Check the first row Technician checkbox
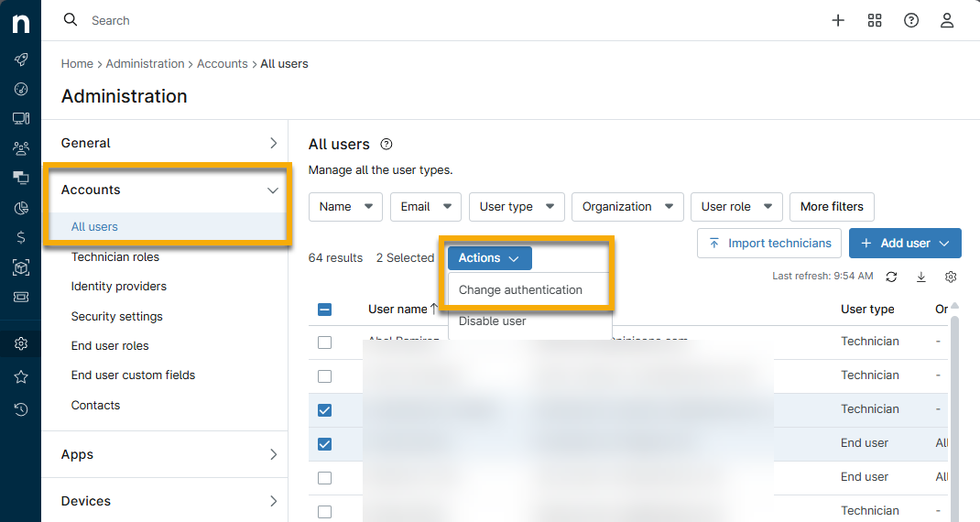 324,343
